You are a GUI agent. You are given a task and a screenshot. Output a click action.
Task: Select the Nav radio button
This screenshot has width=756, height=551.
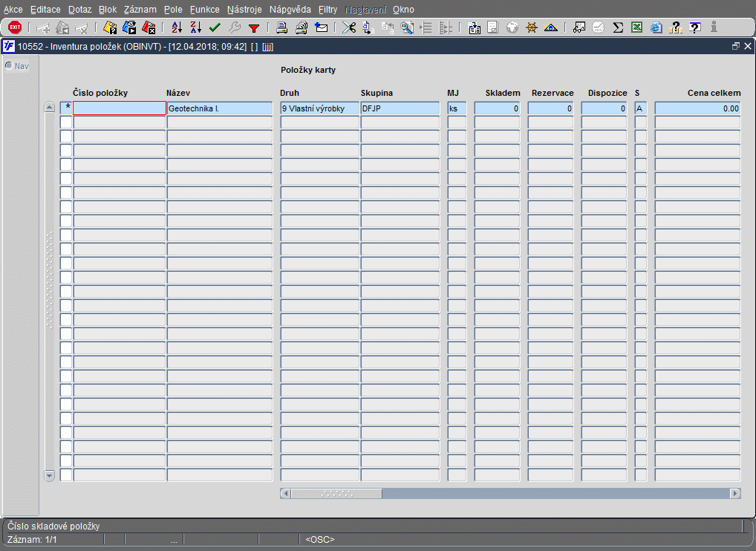click(9, 65)
